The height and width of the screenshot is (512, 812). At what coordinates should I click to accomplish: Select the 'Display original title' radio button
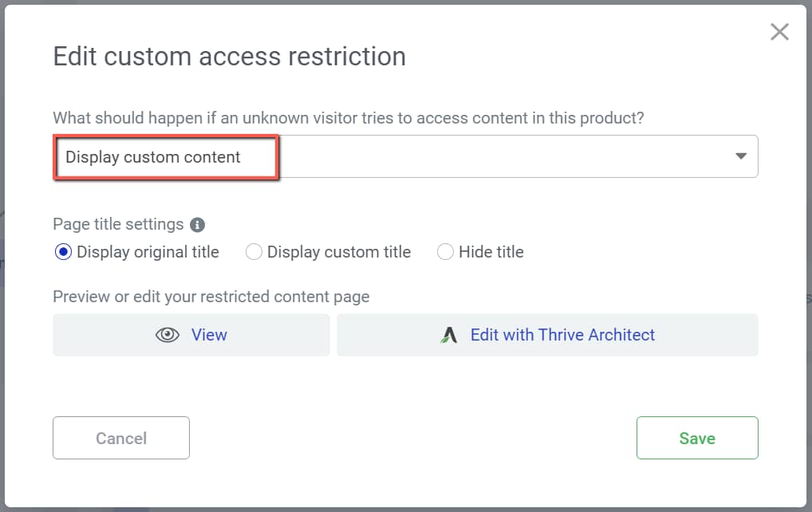[63, 252]
